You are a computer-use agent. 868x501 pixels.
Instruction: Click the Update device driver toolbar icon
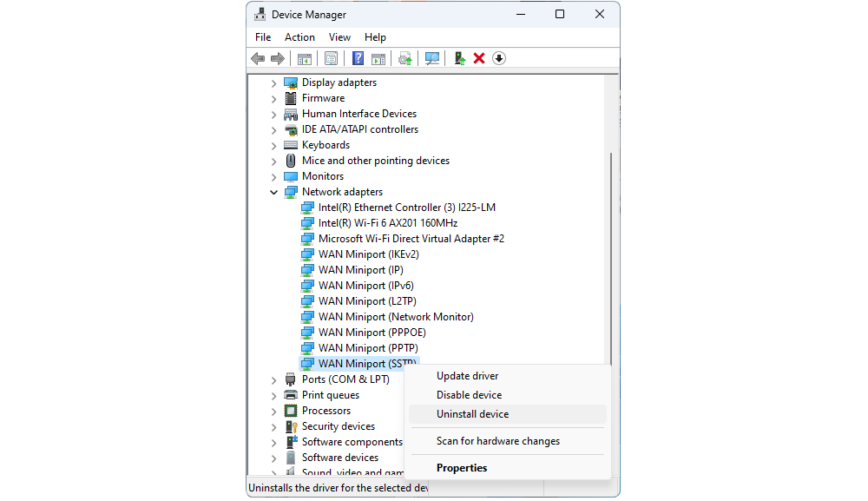click(405, 58)
